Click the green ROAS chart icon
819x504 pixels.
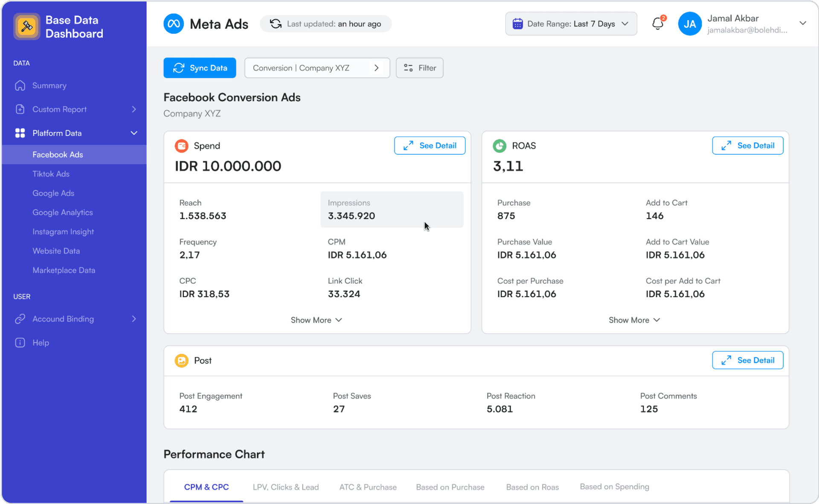500,146
